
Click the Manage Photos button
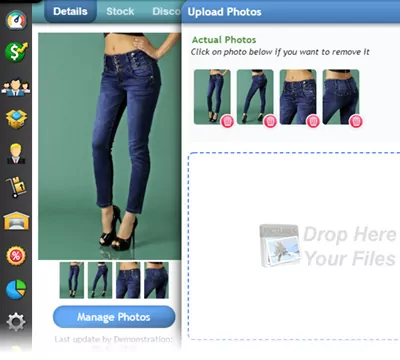(x=114, y=317)
